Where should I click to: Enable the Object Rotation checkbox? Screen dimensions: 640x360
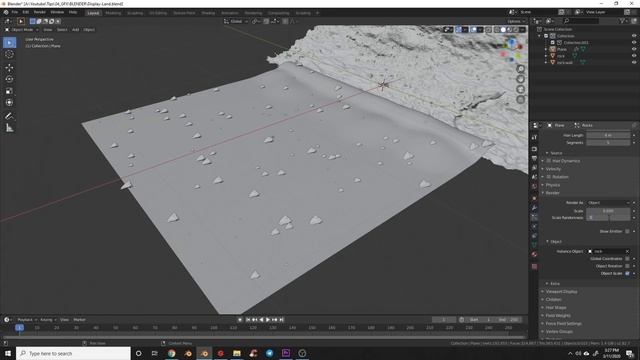point(627,266)
